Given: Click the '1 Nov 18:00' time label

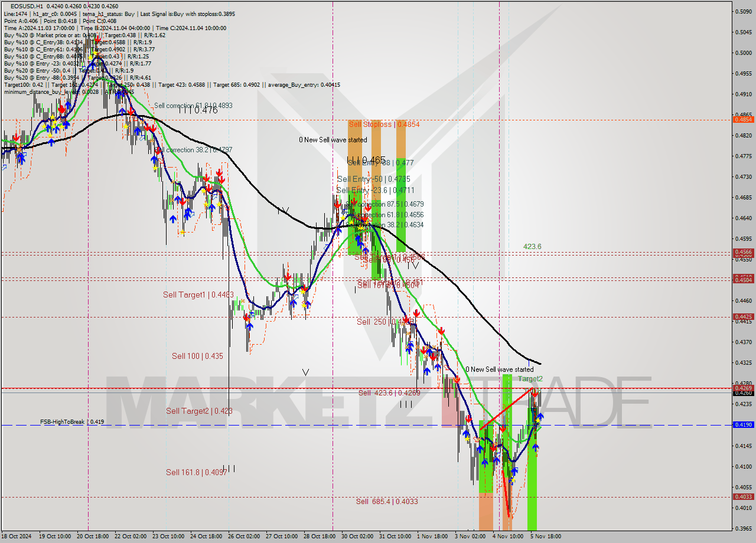Looking at the screenshot, I should coord(432,537).
